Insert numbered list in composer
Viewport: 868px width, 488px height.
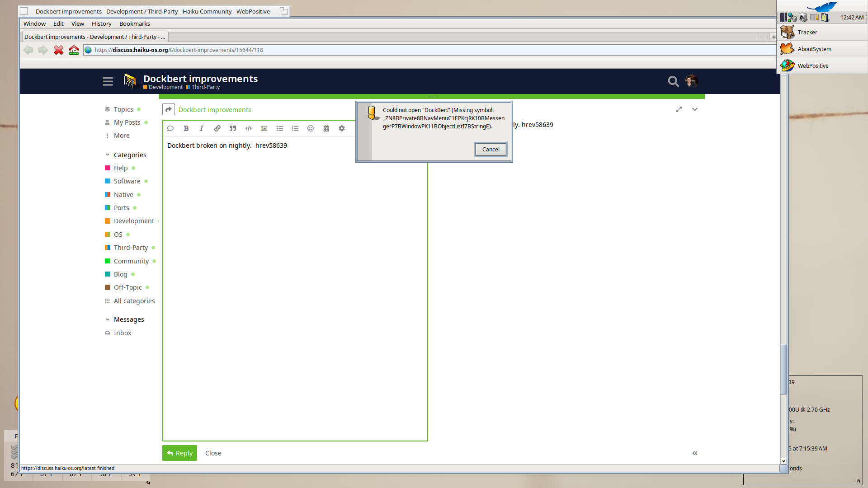(295, 128)
